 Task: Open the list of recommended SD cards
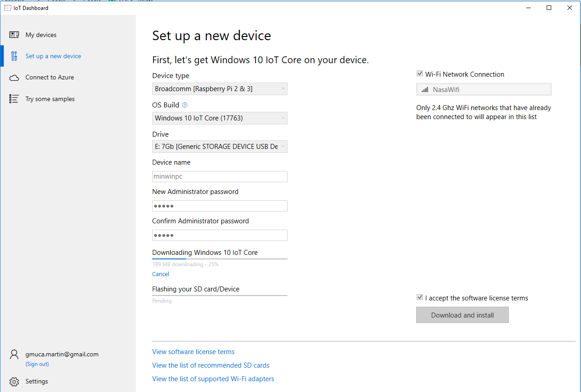pyautogui.click(x=211, y=365)
